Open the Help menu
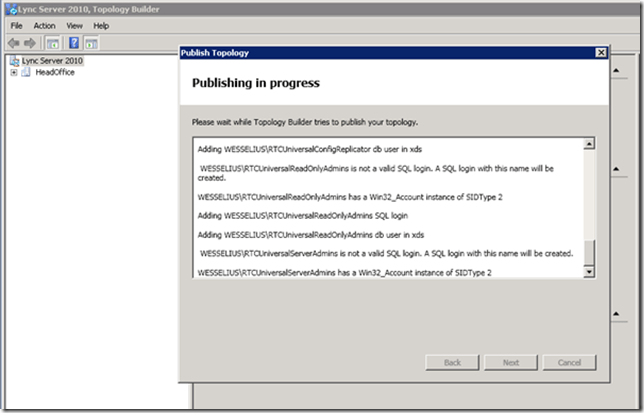Screen dimensions: 644x413 click(101, 25)
